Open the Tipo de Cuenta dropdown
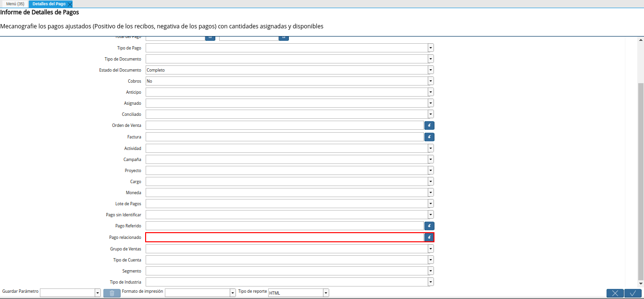This screenshot has height=299, width=644. (431, 260)
